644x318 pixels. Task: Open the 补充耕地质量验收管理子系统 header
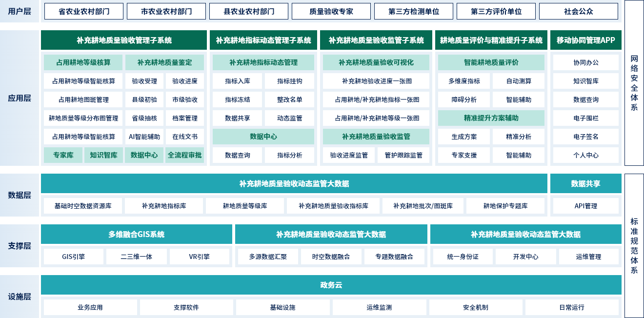click(x=124, y=40)
